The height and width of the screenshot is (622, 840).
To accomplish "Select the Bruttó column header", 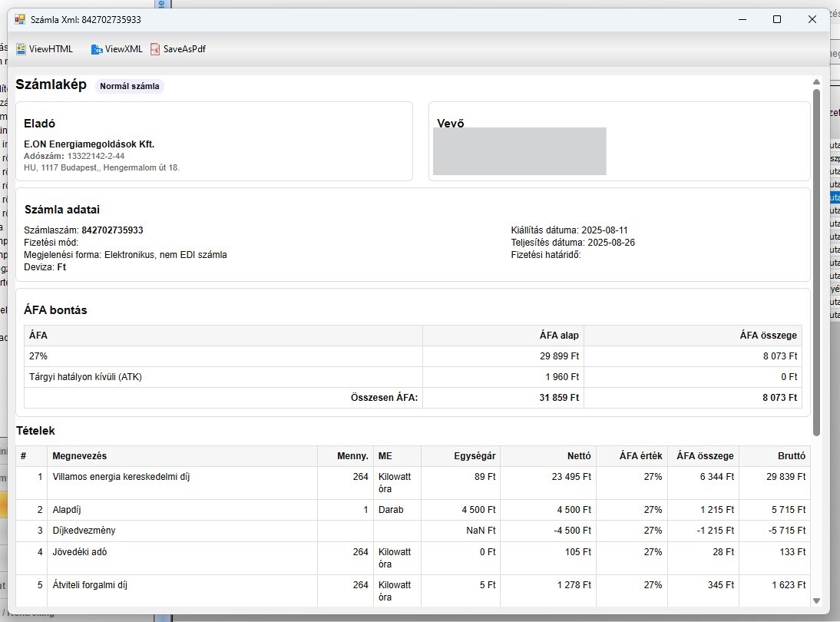I will pyautogui.click(x=790, y=456).
